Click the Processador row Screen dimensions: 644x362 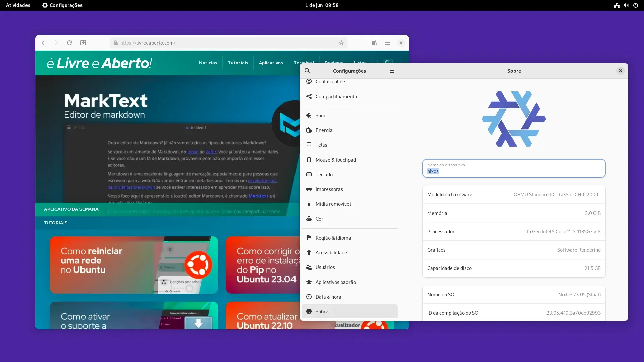(514, 232)
